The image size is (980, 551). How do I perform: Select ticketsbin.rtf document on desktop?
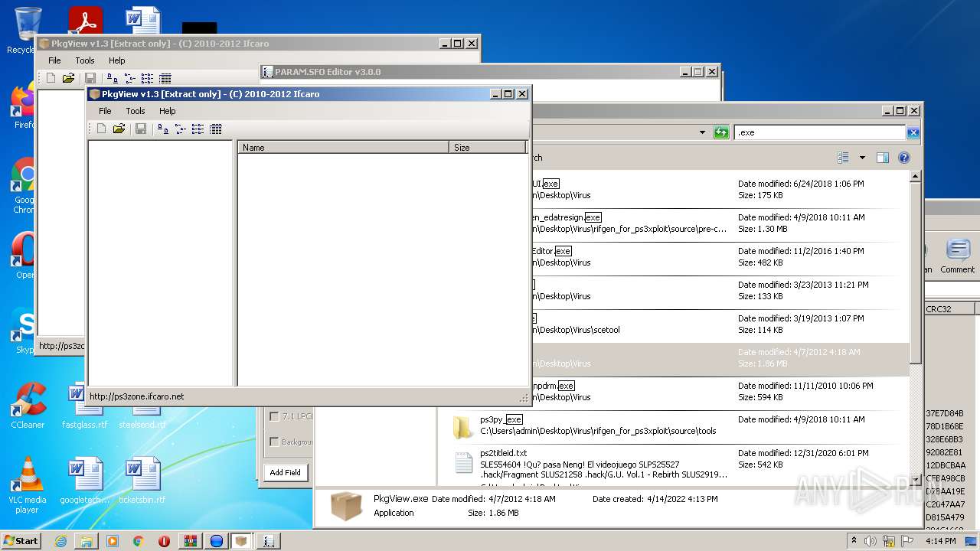[x=142, y=481]
